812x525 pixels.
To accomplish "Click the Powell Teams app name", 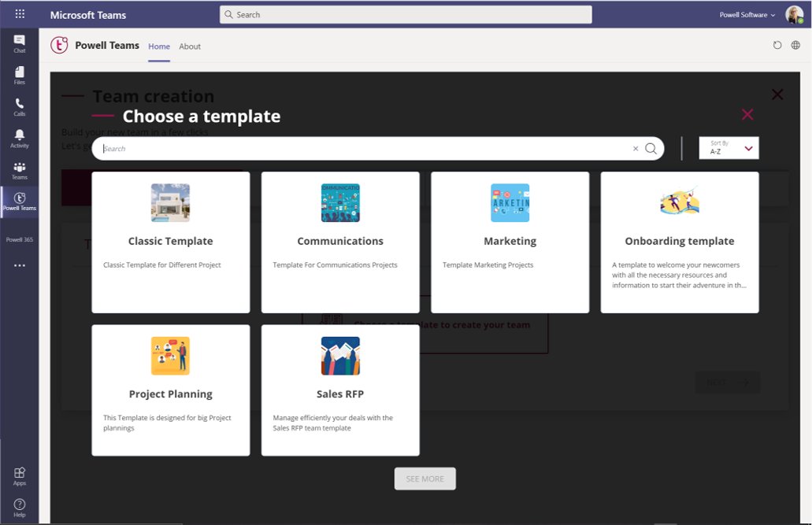I will point(107,45).
